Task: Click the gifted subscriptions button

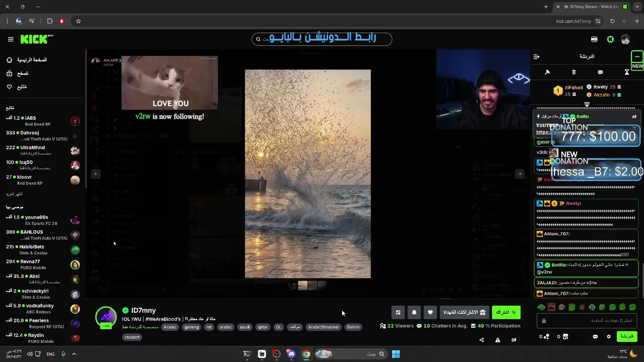Action: pyautogui.click(x=464, y=312)
